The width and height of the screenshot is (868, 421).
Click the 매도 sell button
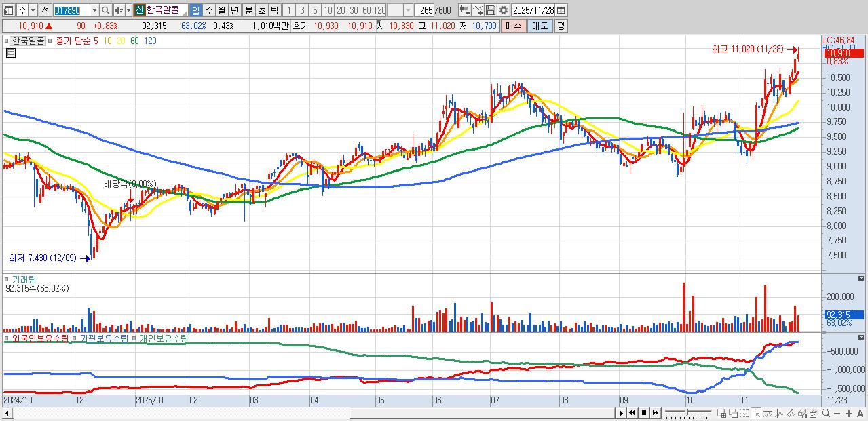540,26
